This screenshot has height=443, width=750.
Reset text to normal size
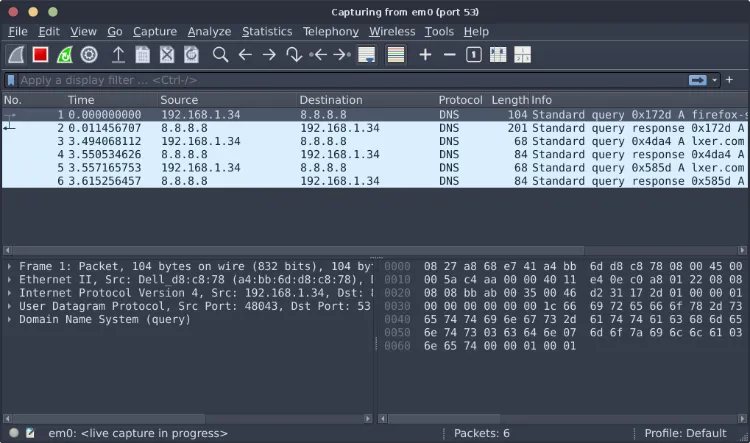click(x=474, y=55)
